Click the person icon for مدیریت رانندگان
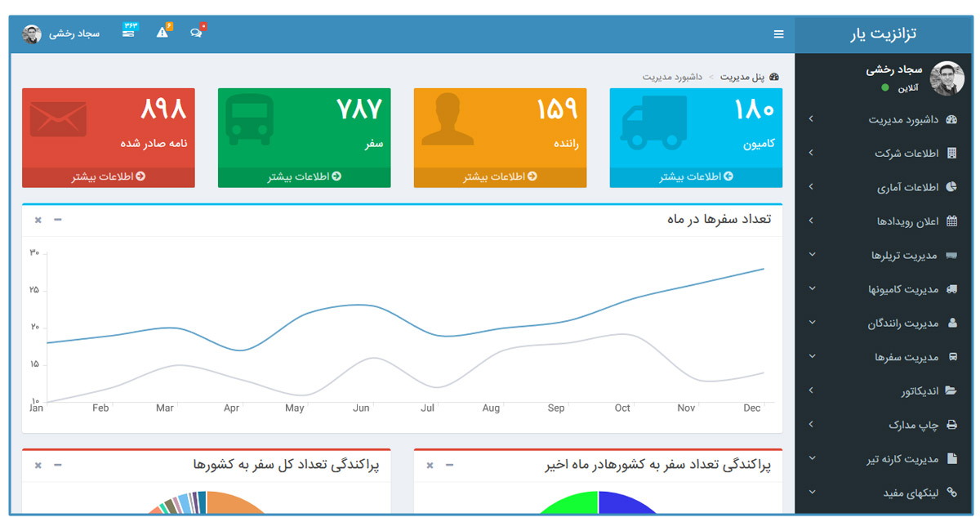The width and height of the screenshot is (980, 531). (x=951, y=324)
